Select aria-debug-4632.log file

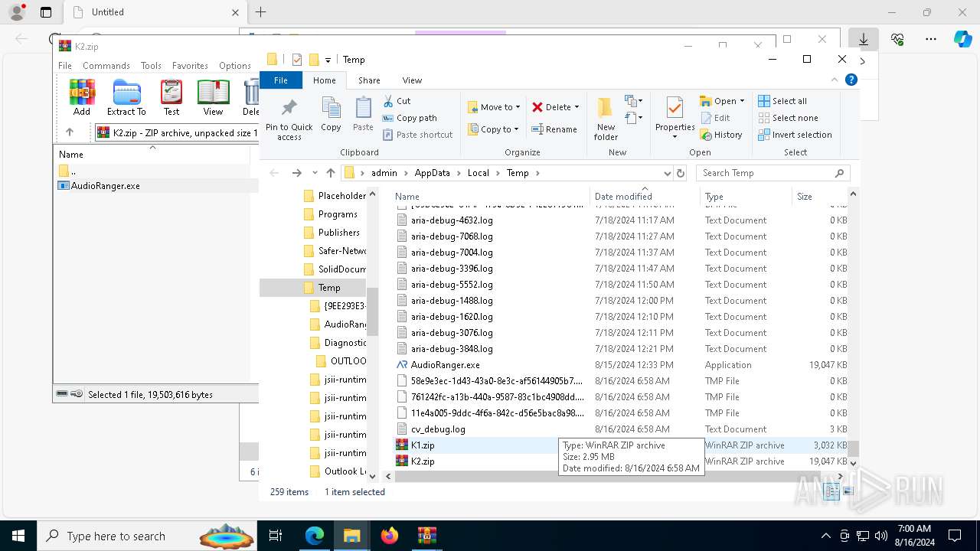pyautogui.click(x=452, y=220)
